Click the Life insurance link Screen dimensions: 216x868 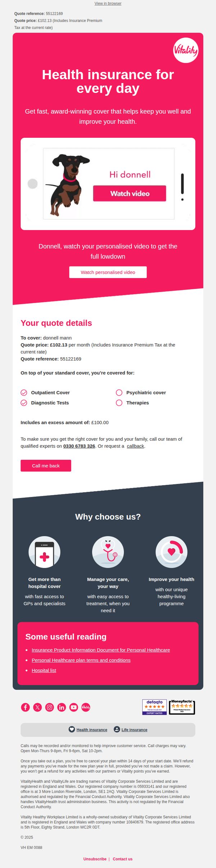point(134,730)
